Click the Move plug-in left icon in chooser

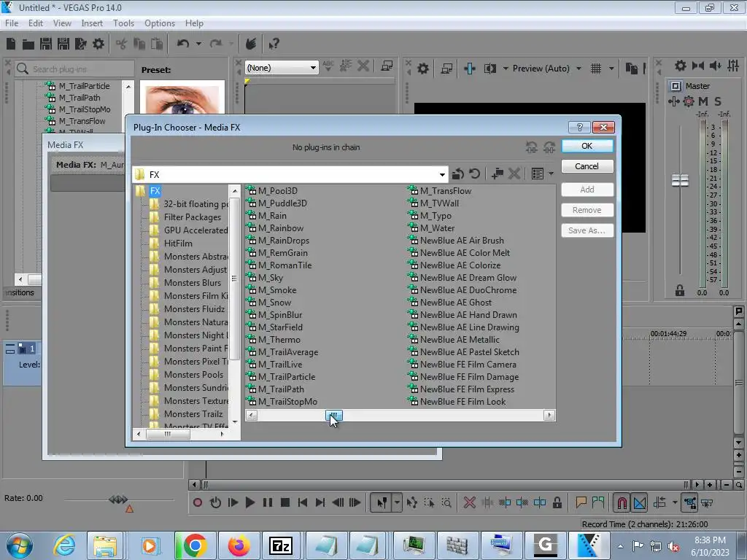[x=532, y=147]
